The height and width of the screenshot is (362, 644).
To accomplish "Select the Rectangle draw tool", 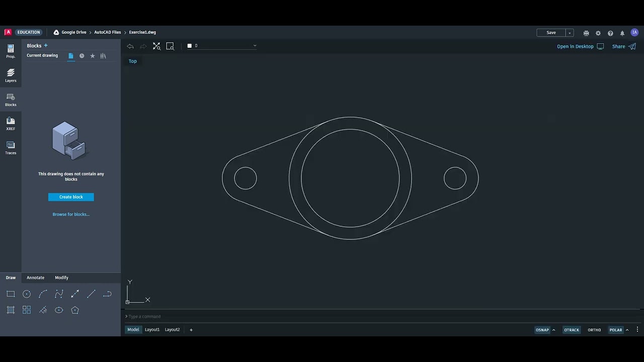I will (11, 294).
